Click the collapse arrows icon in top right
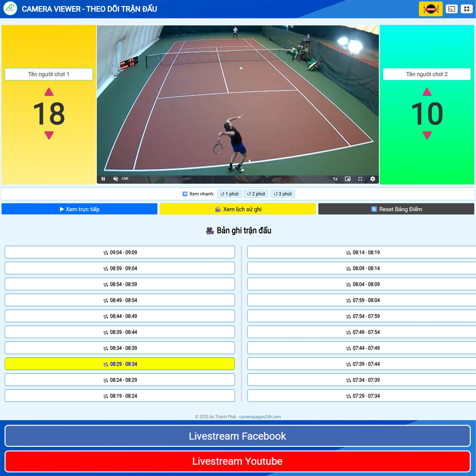Screen dimensions: 476x476 pyautogui.click(x=467, y=9)
